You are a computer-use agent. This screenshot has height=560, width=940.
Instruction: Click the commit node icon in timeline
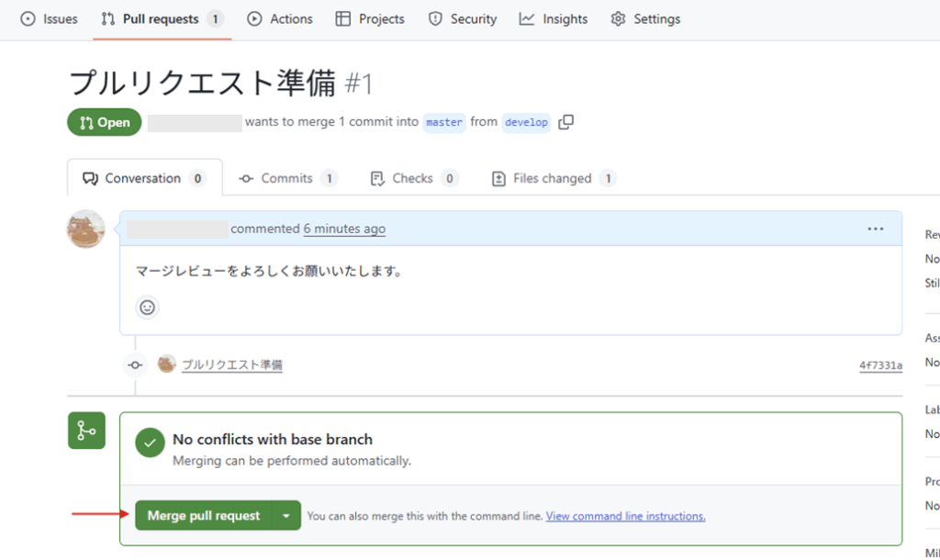[136, 365]
